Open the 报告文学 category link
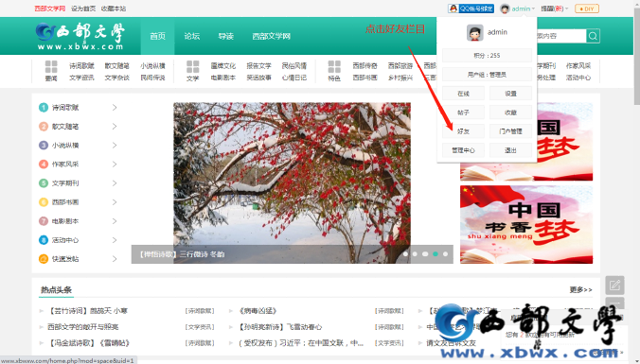The width and height of the screenshot is (640, 364). pyautogui.click(x=258, y=65)
